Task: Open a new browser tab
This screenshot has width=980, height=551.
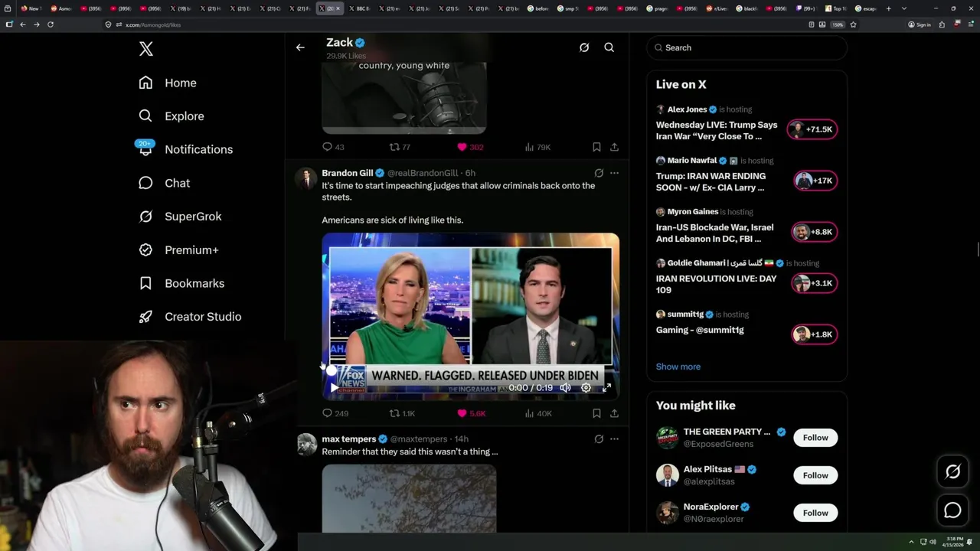Action: click(888, 8)
